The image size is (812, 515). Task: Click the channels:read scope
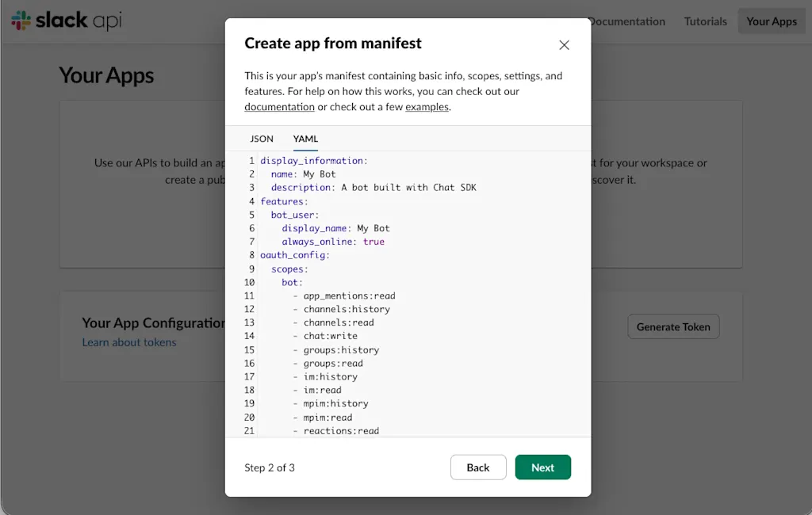click(x=339, y=322)
